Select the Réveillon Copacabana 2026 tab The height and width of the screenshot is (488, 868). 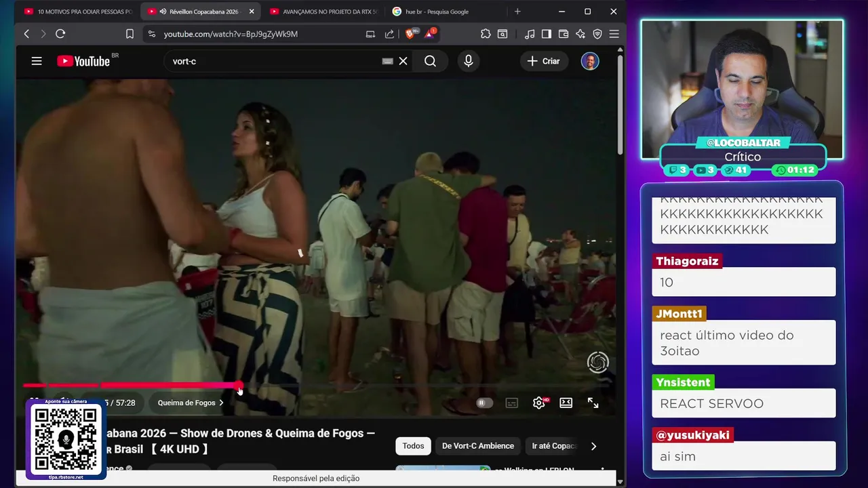coord(201,12)
